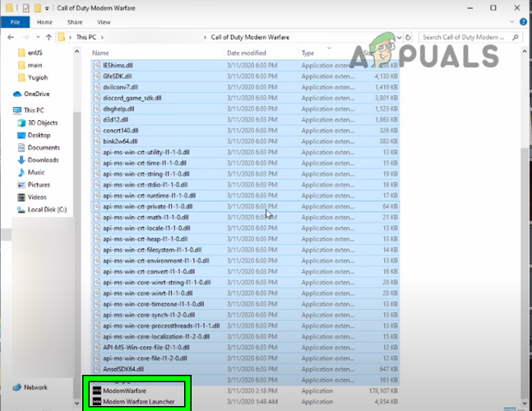The height and width of the screenshot is (411, 532).
Task: Select the Yugioh folder in sidebar
Action: coord(38,77)
